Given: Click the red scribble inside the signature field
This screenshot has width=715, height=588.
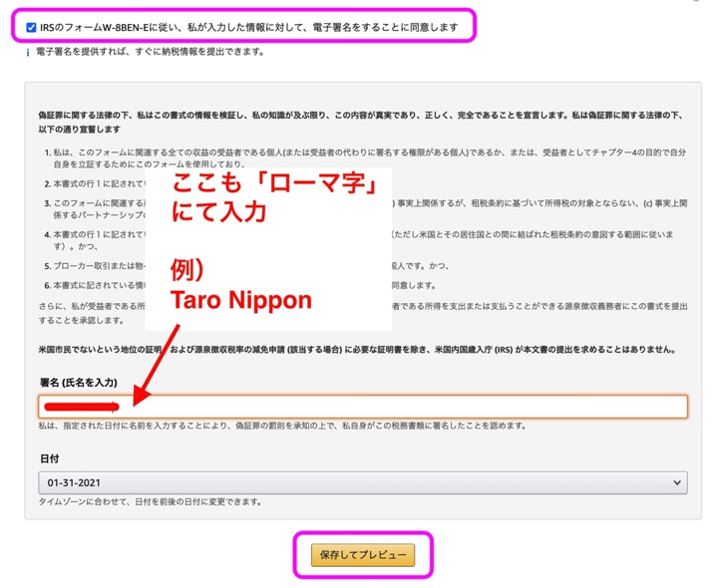Looking at the screenshot, I should [x=80, y=407].
